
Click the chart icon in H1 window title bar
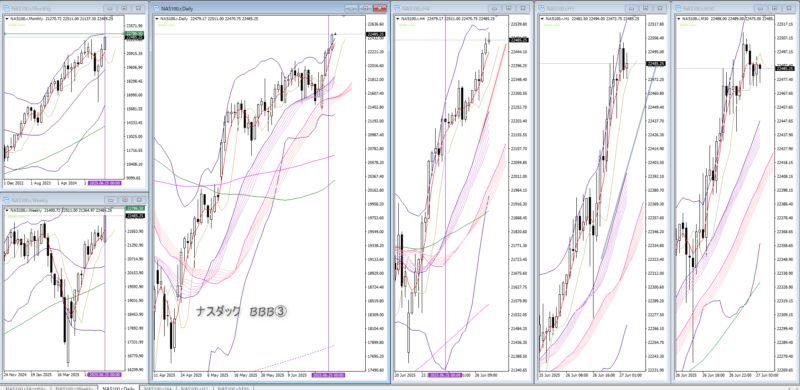click(x=541, y=8)
